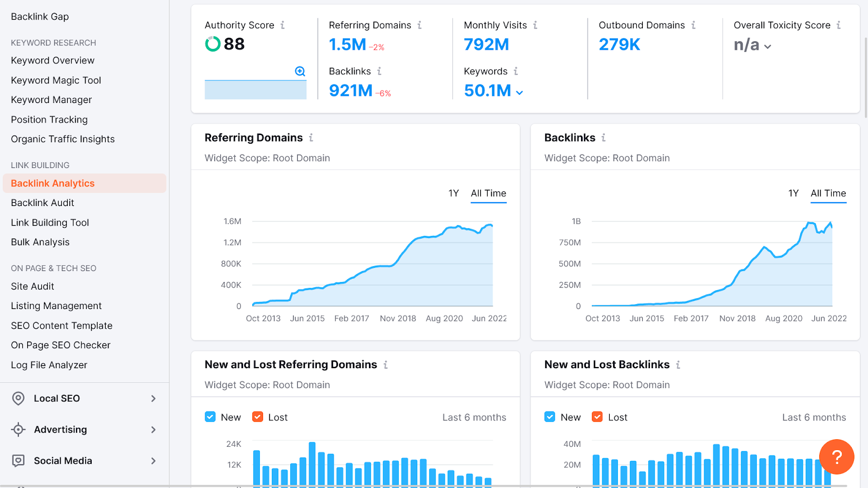Click the Monthly Visits 792M value
Screen dimensions: 868x488
pyautogui.click(x=487, y=44)
